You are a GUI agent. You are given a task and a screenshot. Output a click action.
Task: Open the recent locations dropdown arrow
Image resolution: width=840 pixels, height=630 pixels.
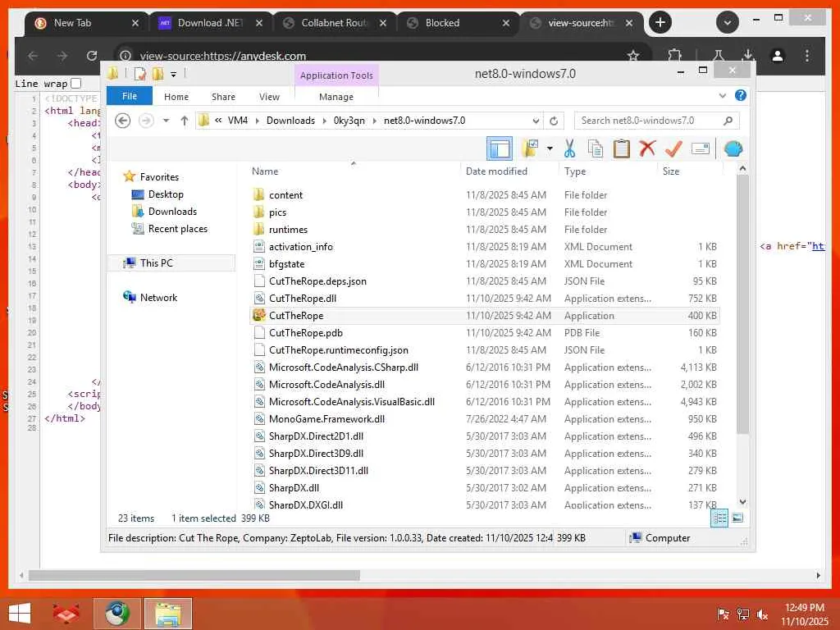pyautogui.click(x=166, y=121)
